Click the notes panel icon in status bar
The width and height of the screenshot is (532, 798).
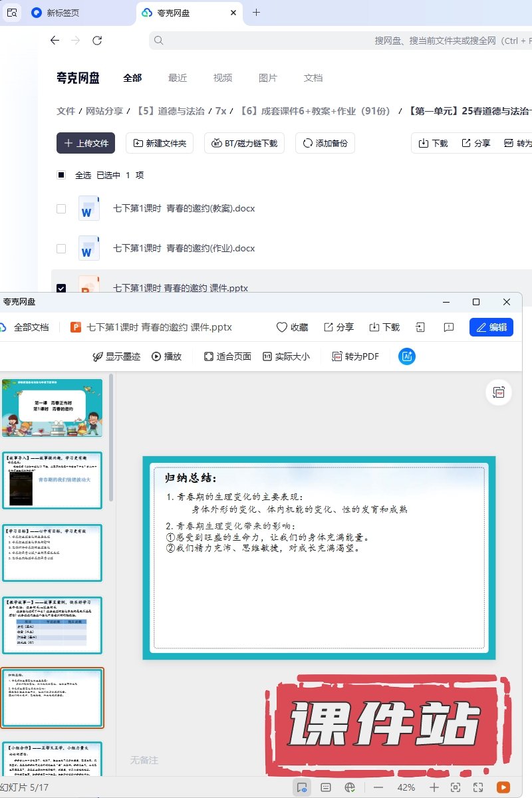[326, 787]
